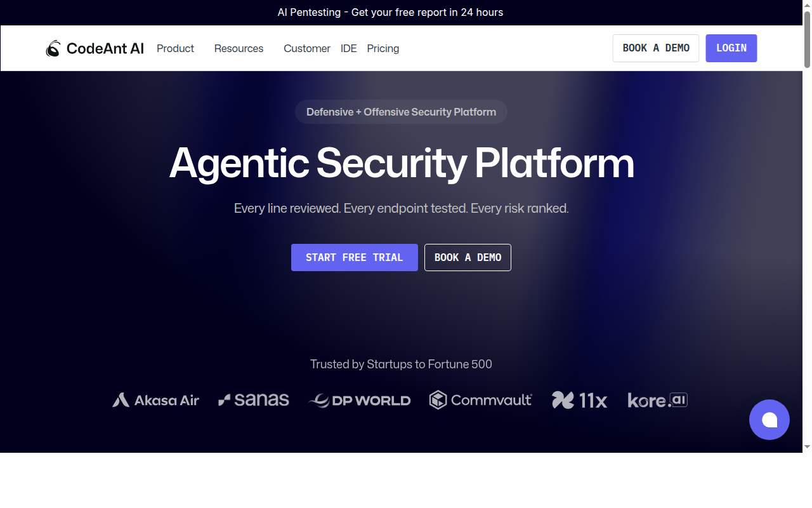Click the Sanas partner logo

point(253,399)
